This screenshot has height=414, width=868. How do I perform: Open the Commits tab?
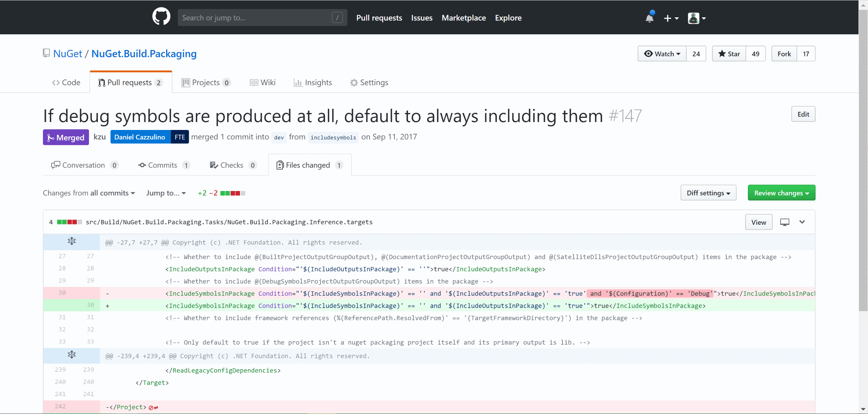[x=164, y=165]
